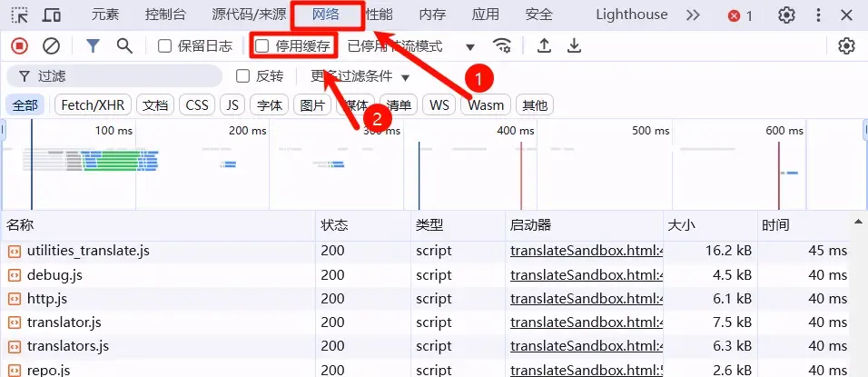Open network conditions wifi icon
Viewport: 868px width, 377px height.
502,46
